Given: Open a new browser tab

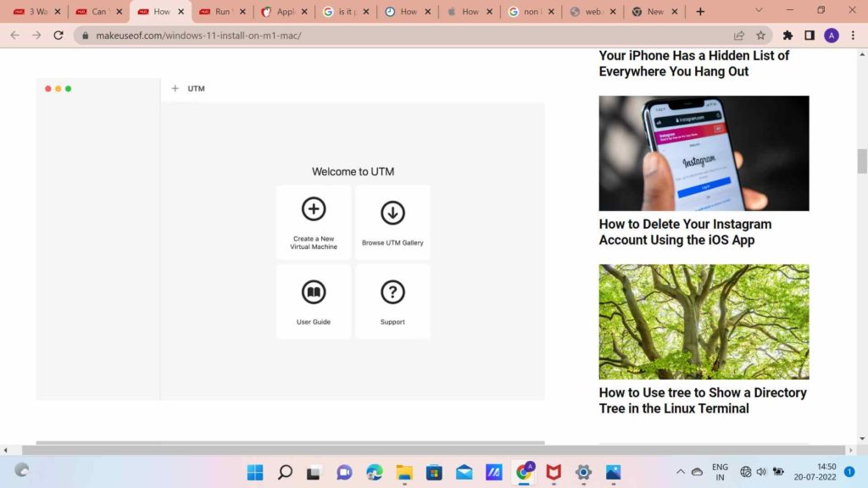Looking at the screenshot, I should pyautogui.click(x=700, y=12).
